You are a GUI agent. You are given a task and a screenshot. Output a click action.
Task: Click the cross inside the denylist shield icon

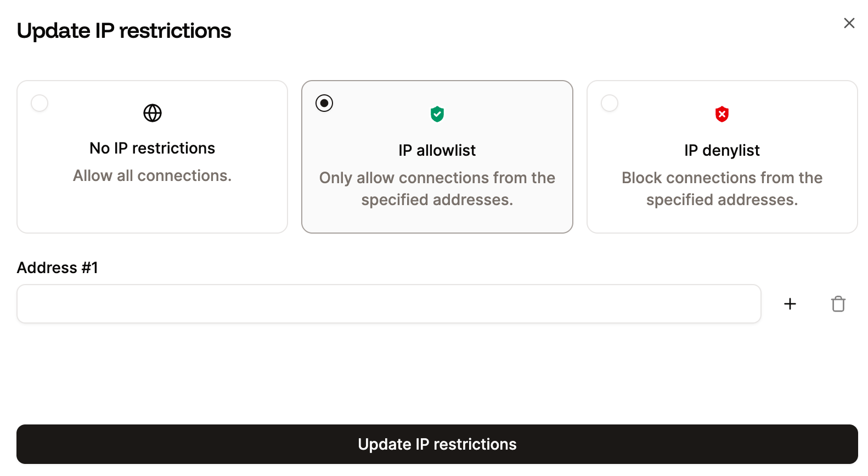coord(722,115)
